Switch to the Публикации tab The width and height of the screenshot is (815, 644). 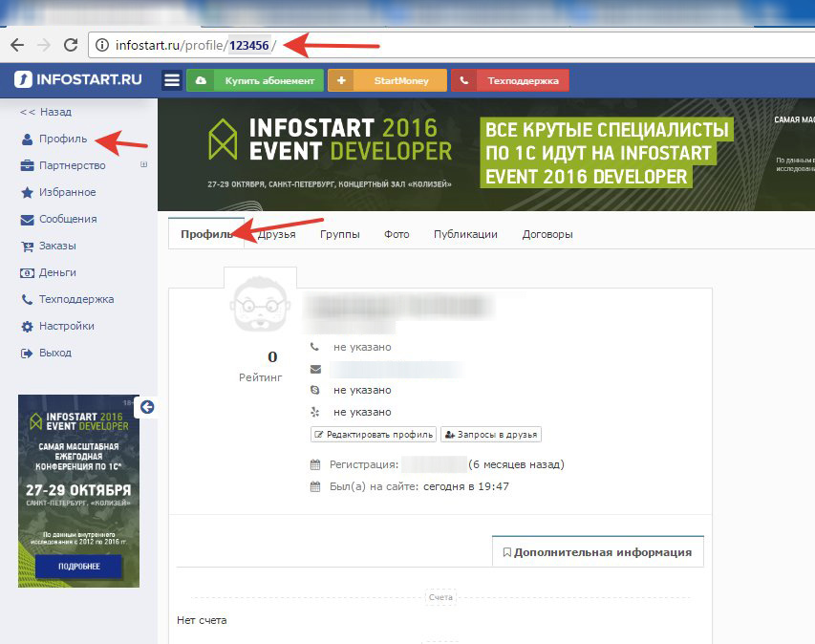click(x=465, y=234)
